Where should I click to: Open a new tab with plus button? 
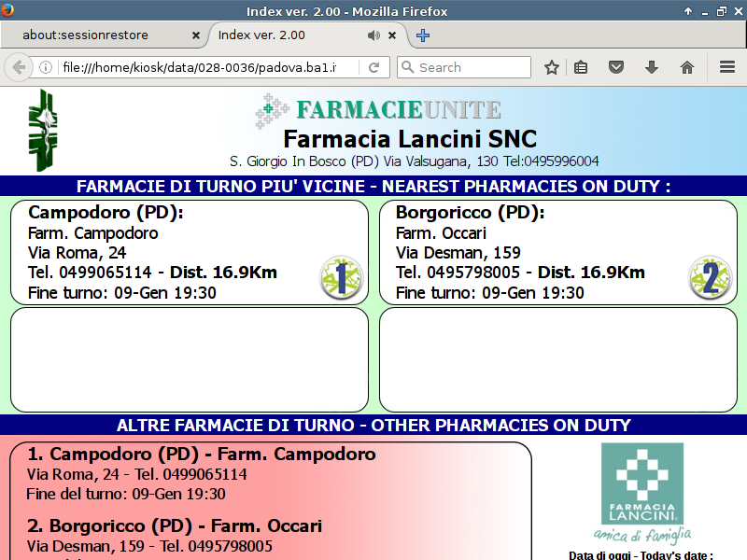point(423,35)
